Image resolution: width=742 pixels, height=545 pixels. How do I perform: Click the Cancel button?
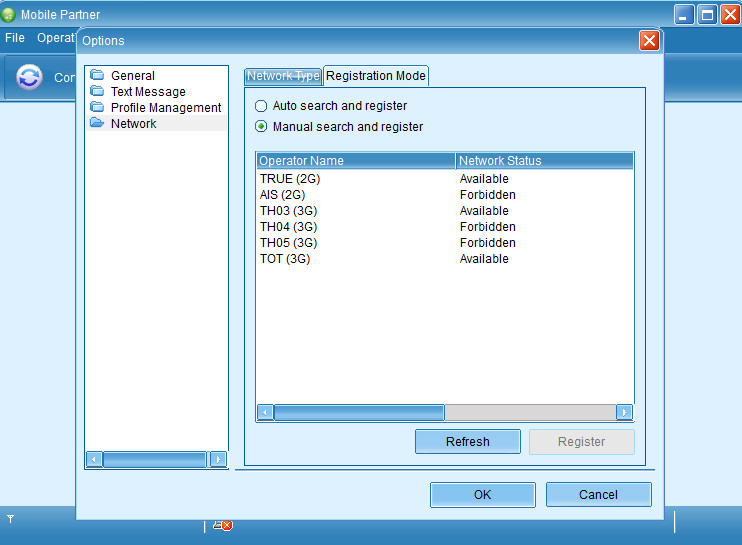[599, 495]
